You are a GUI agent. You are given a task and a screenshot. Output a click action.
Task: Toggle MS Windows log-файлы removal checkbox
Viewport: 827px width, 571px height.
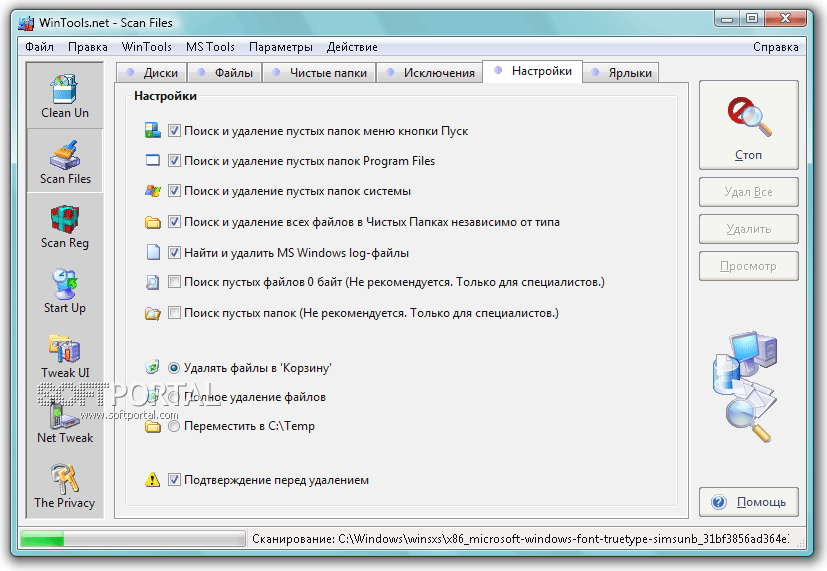(174, 253)
